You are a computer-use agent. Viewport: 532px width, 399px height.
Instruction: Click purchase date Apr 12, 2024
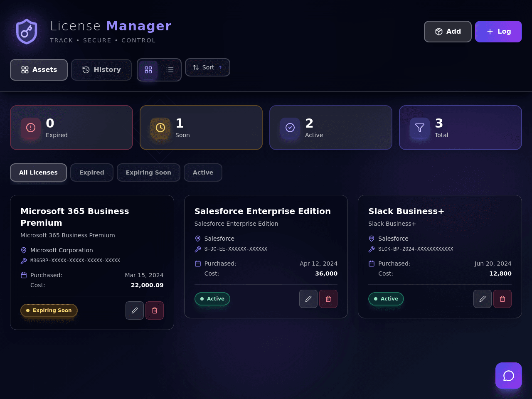pos(318,264)
